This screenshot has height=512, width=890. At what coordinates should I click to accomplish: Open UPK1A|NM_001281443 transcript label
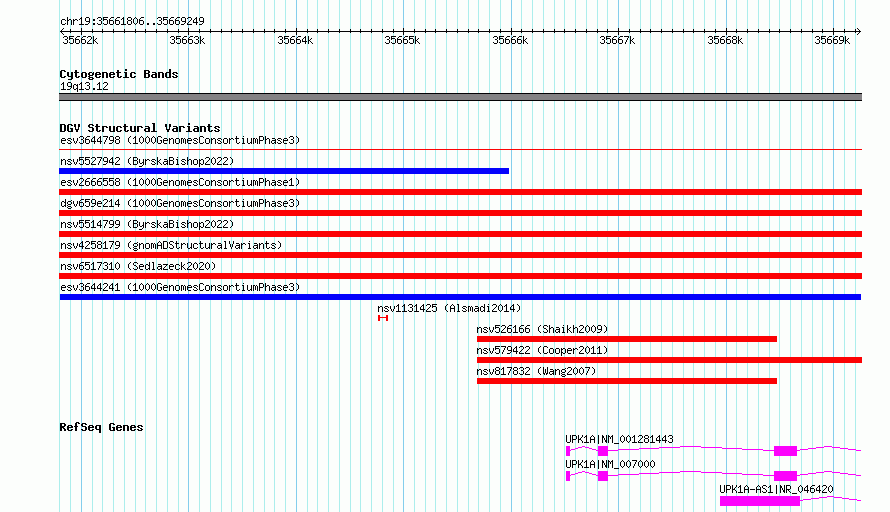coord(619,439)
